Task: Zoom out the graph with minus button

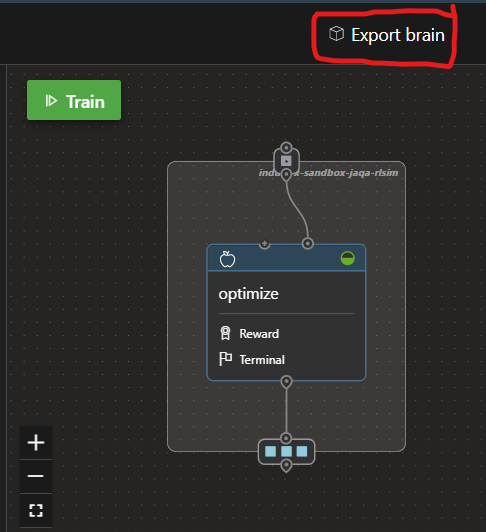Action: coord(36,476)
